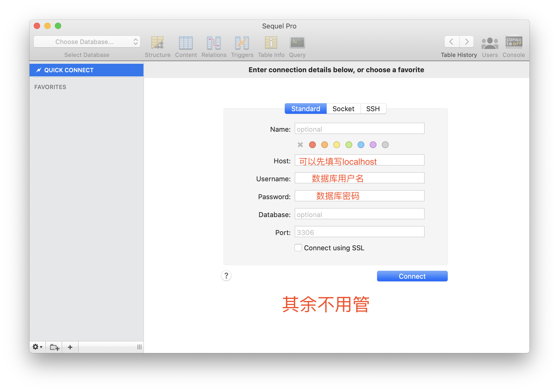Switch to the Socket tab
The width and height of the screenshot is (559, 392).
click(x=343, y=109)
